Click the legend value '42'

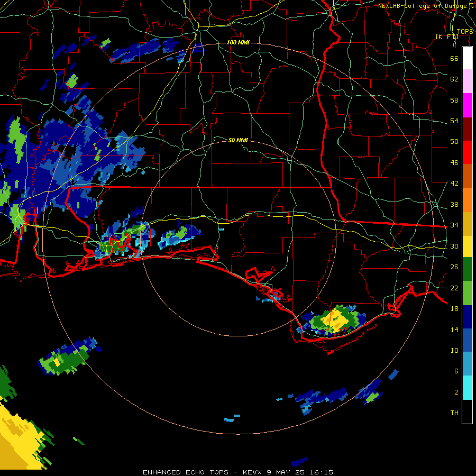(454, 183)
